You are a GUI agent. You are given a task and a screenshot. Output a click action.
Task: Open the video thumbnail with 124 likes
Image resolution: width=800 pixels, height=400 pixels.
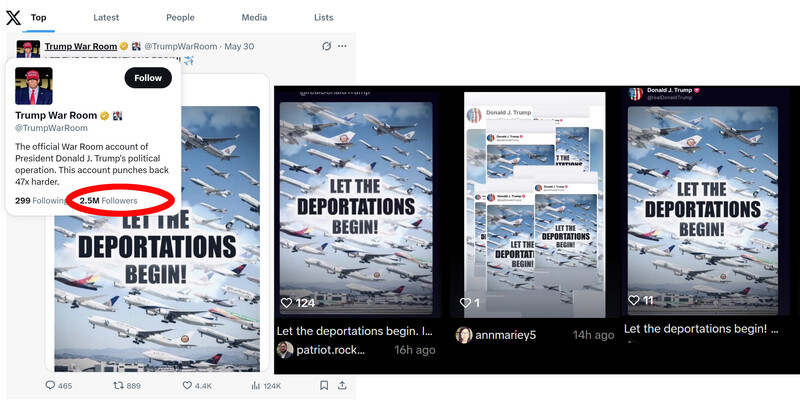pyautogui.click(x=356, y=208)
